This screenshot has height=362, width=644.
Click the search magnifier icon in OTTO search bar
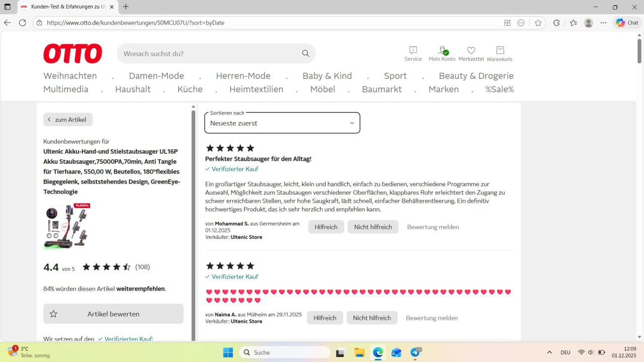click(x=305, y=53)
